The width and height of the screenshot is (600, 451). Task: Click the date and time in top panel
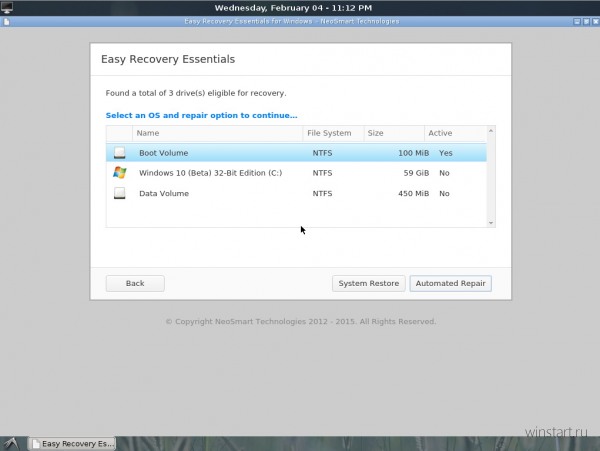293,8
